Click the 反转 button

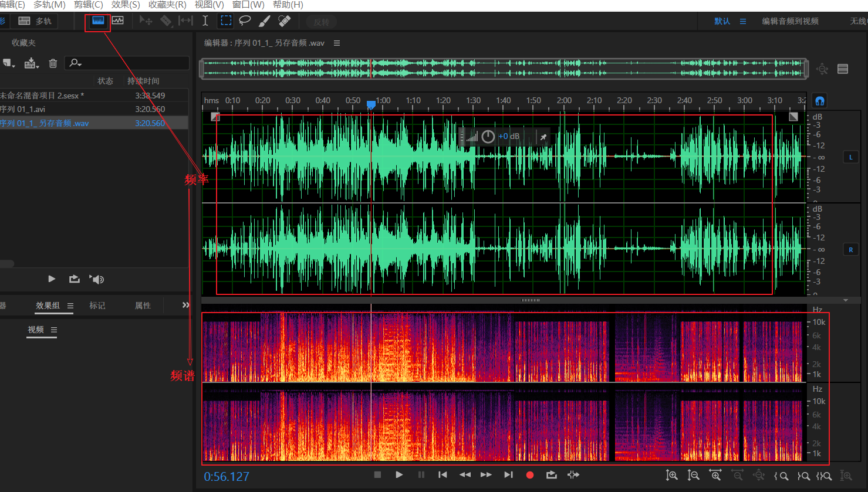click(x=321, y=22)
